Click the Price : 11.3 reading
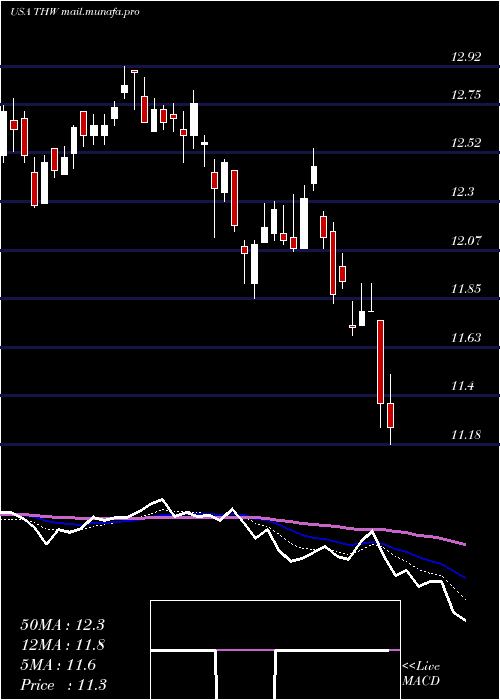 [63, 685]
